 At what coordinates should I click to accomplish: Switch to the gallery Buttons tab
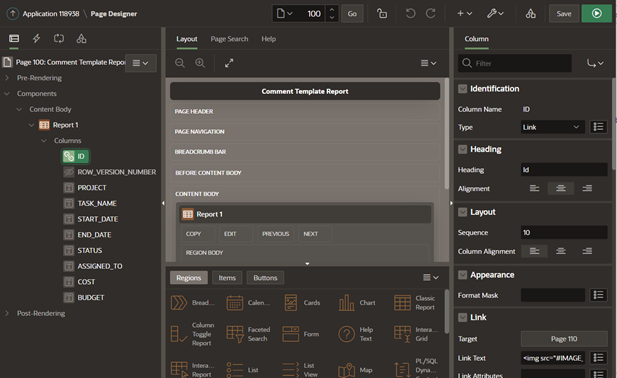pos(265,278)
